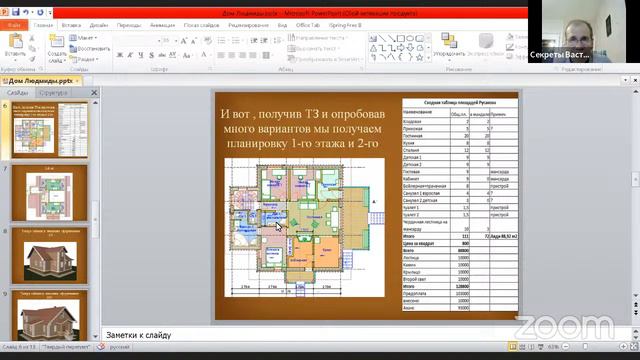Viewport: 640px width, 360px height.
Task: Open the Упорядочить arrange menu
Action: (449, 47)
